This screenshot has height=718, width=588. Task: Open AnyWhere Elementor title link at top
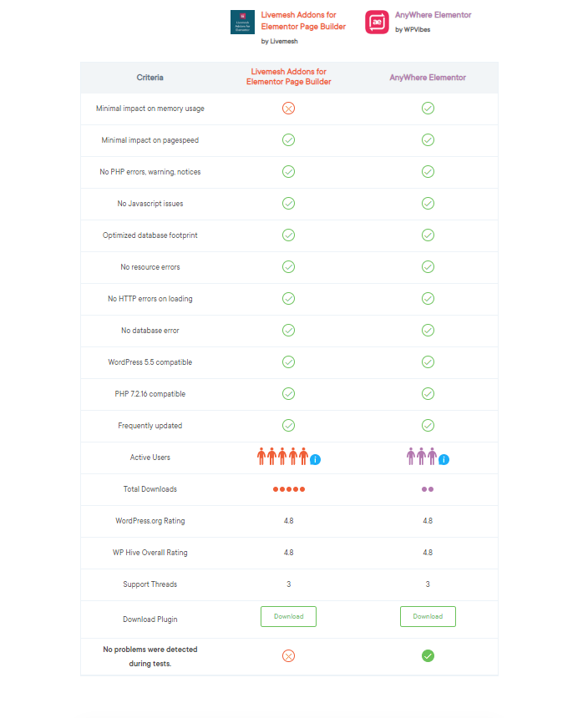click(433, 15)
